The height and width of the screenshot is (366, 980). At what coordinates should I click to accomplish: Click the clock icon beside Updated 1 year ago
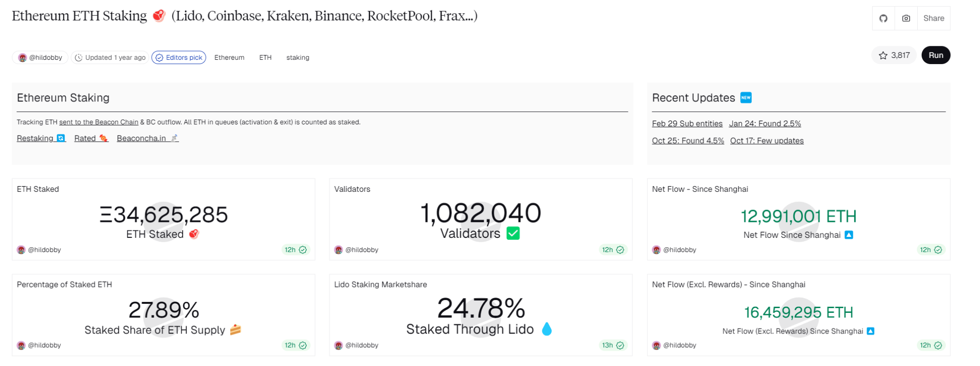79,57
